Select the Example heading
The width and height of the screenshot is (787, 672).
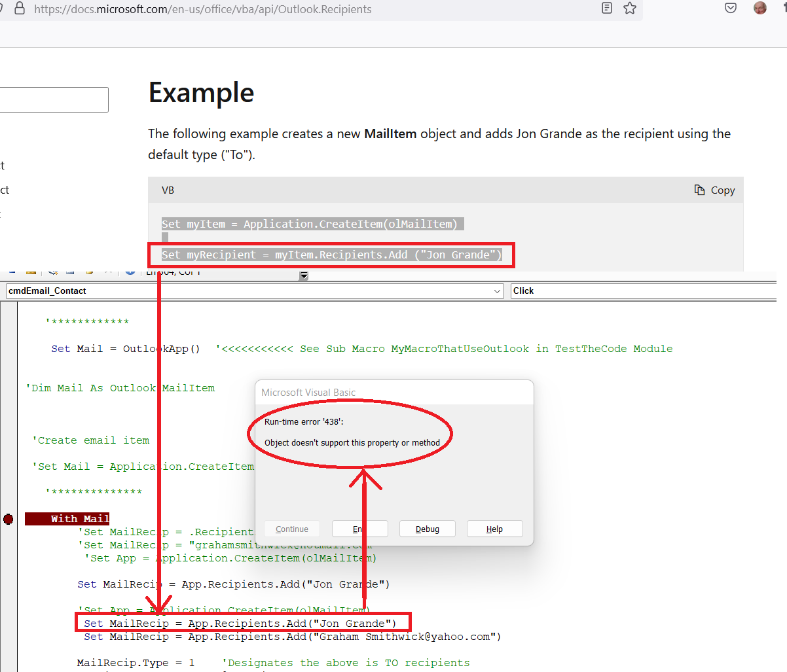click(x=202, y=92)
